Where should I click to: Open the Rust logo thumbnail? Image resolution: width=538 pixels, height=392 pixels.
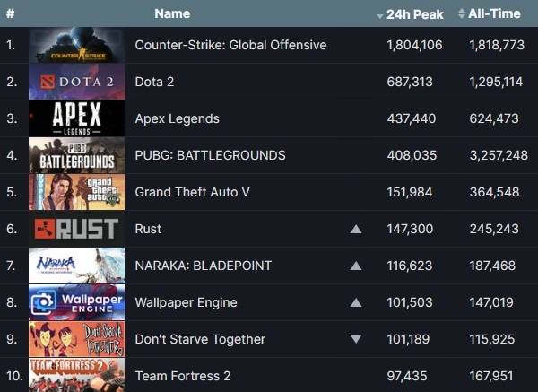tap(77, 229)
